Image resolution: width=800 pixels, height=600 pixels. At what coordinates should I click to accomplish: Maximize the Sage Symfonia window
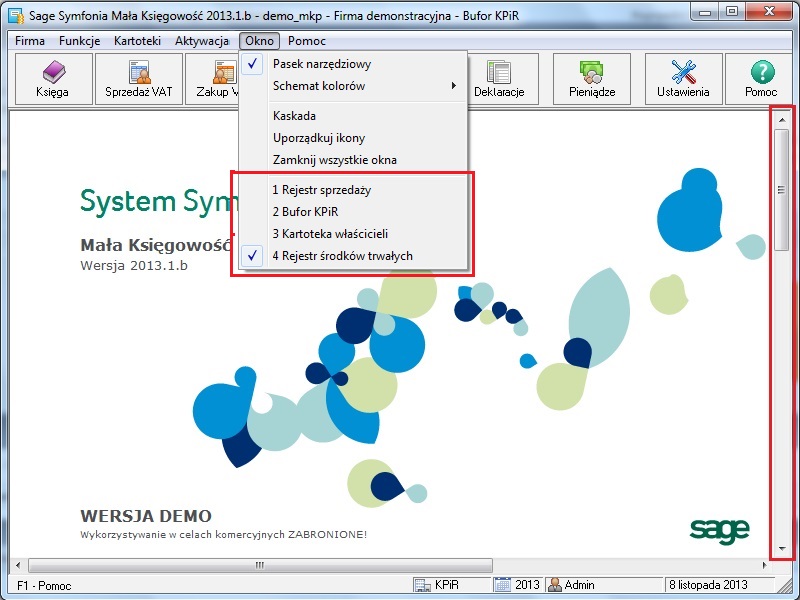[733, 12]
